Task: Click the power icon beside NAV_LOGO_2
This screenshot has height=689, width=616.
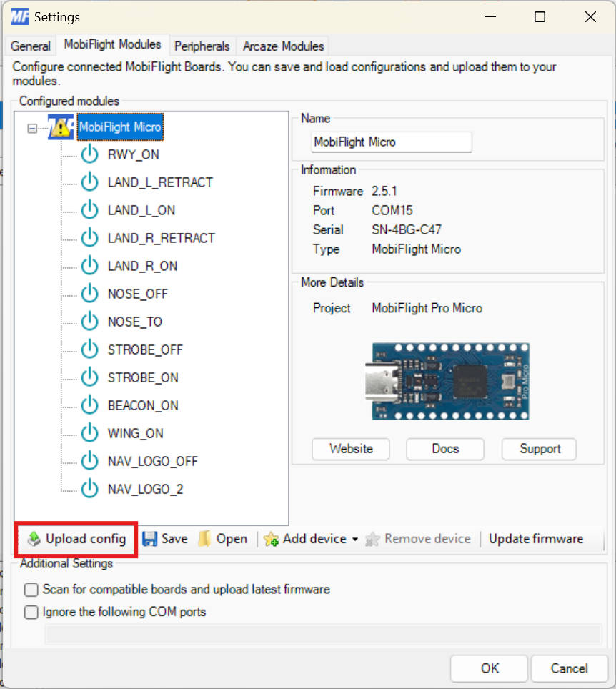Action: tap(89, 489)
